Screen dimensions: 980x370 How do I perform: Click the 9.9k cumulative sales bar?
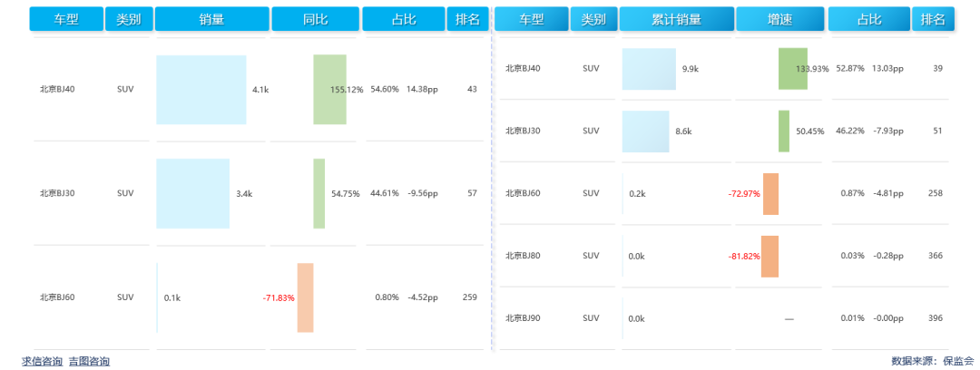(x=649, y=69)
